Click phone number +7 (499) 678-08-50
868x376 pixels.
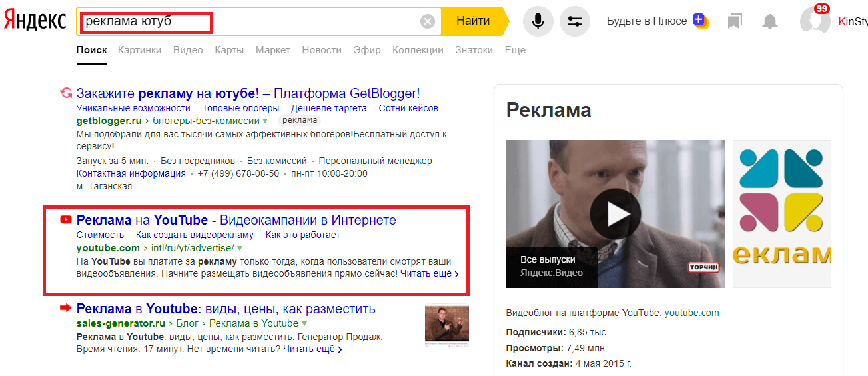[x=238, y=173]
